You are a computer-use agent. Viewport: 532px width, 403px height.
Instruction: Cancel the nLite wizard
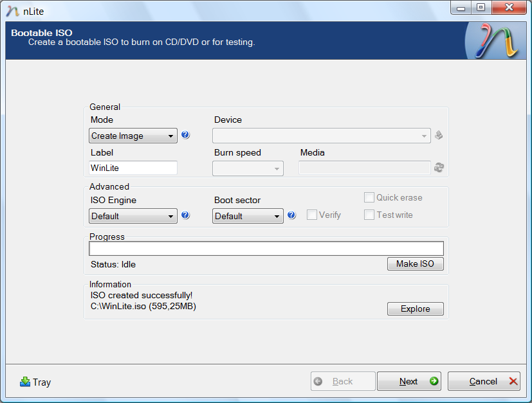click(484, 381)
